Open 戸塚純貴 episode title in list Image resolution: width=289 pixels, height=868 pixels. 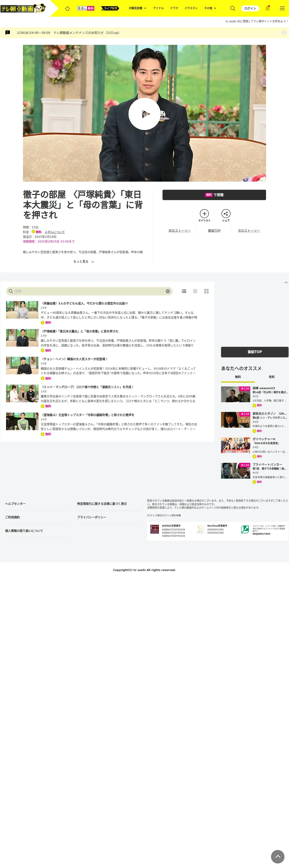click(80, 331)
